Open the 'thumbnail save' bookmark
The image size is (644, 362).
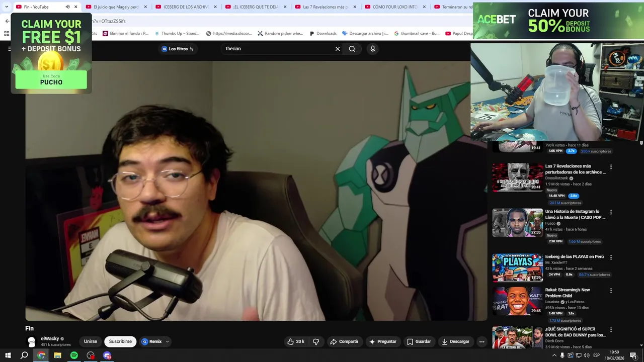(417, 34)
